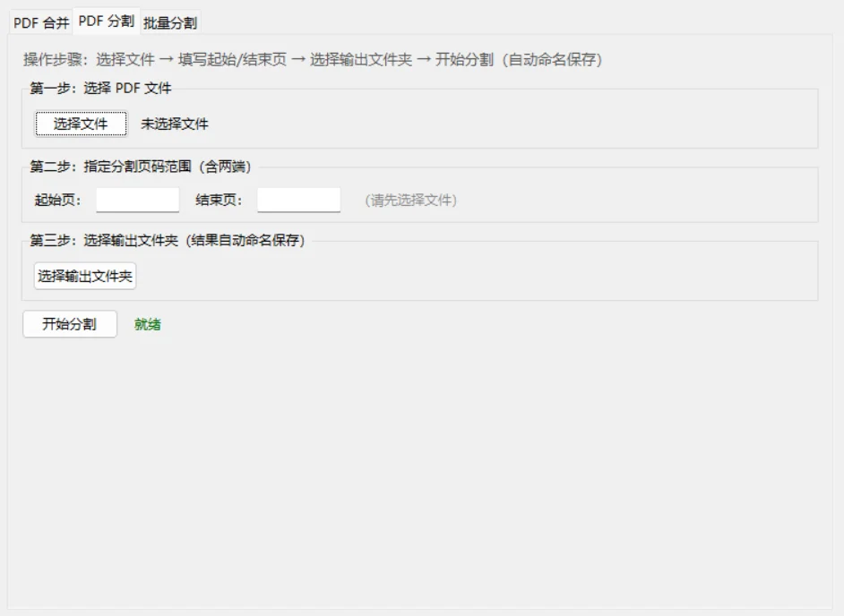Image resolution: width=844 pixels, height=616 pixels.
Task: Select the PDF 分割 tab
Action: [106, 21]
